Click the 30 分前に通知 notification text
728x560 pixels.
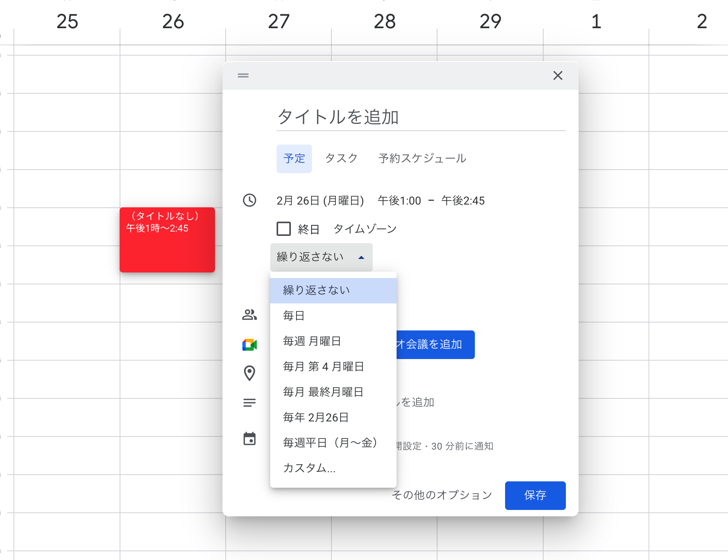coord(462,446)
